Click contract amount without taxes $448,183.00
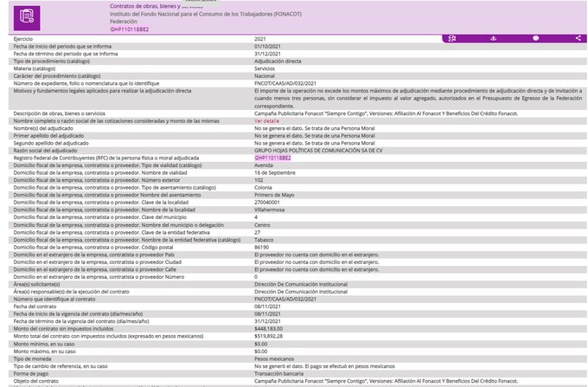 pos(269,329)
